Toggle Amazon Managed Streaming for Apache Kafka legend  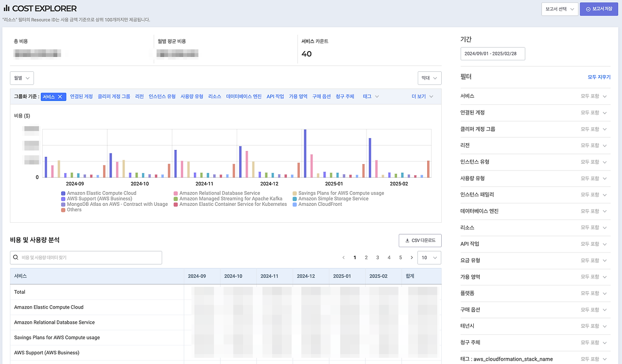click(228, 199)
